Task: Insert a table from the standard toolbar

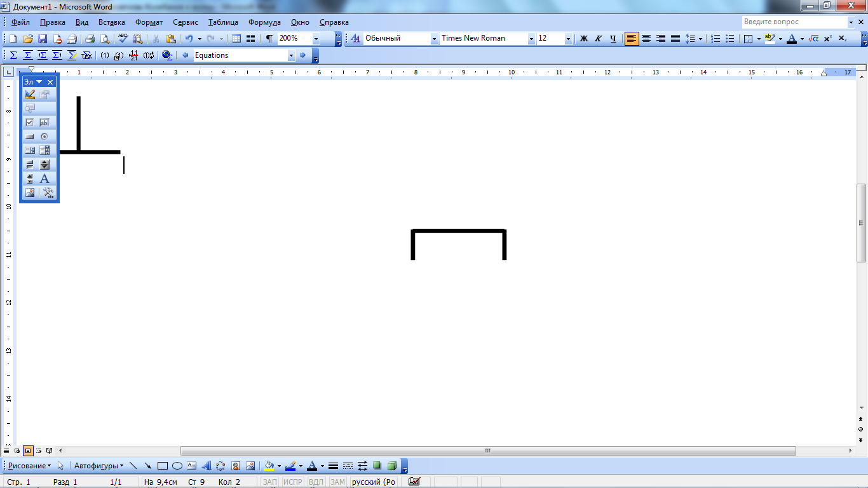Action: (236, 39)
